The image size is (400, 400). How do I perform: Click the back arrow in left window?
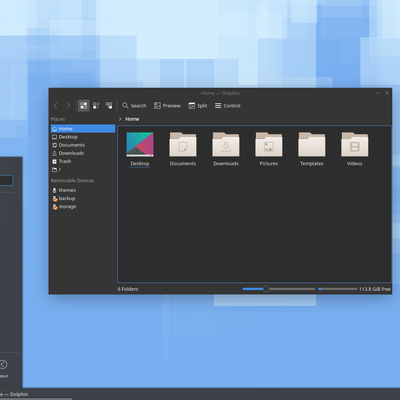click(x=3, y=364)
